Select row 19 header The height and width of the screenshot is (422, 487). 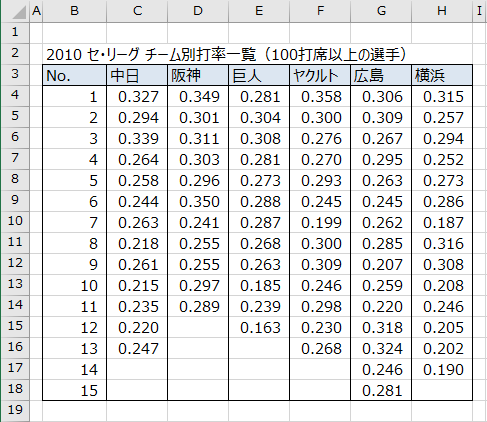15,410
